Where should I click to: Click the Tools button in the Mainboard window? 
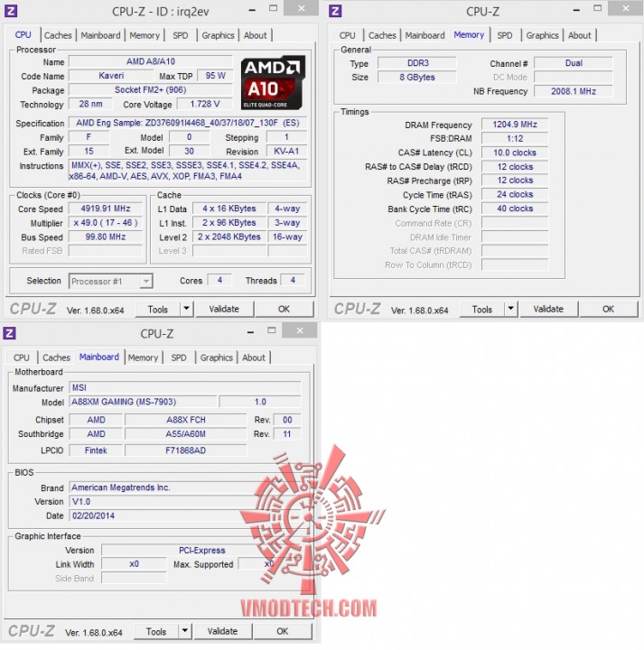[156, 631]
